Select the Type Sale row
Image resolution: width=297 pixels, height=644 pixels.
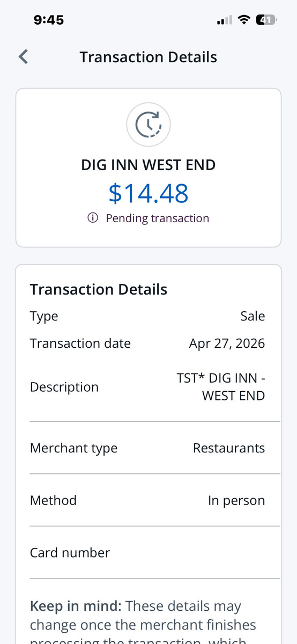coord(148,316)
